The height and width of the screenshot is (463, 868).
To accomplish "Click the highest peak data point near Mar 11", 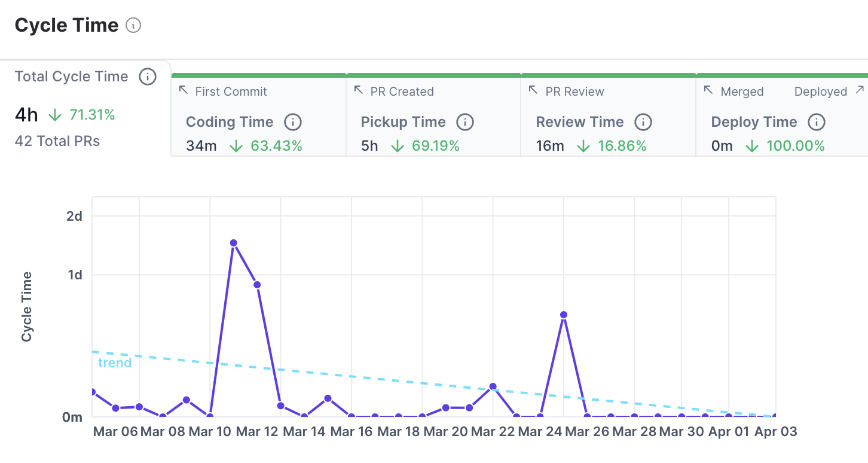I will click(x=234, y=243).
